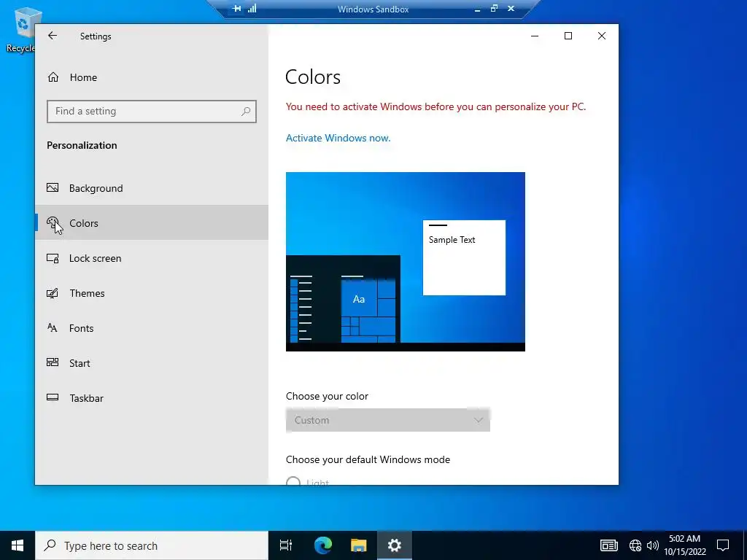Open Background personalization page

click(152, 188)
